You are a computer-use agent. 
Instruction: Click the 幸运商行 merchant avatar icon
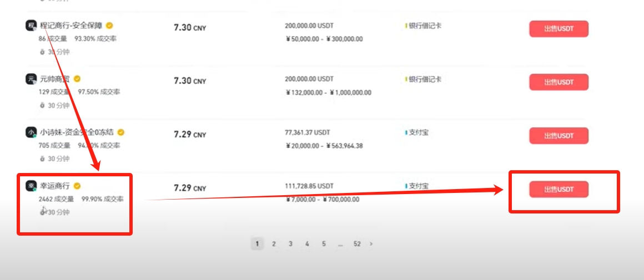tap(31, 186)
